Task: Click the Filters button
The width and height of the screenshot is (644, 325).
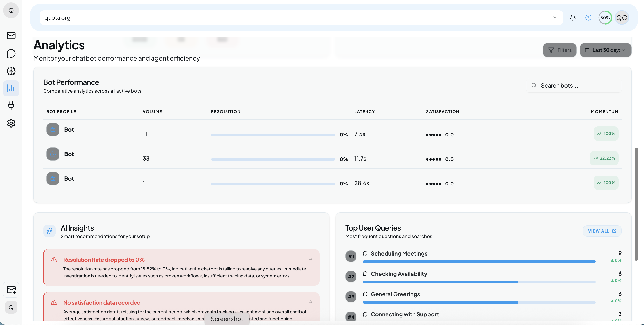Action: click(559, 50)
